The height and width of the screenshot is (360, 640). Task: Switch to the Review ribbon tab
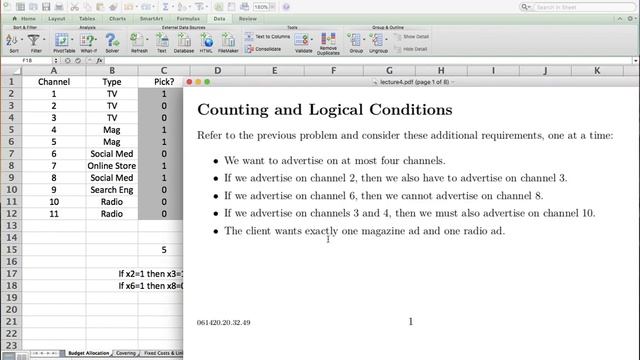pyautogui.click(x=248, y=19)
